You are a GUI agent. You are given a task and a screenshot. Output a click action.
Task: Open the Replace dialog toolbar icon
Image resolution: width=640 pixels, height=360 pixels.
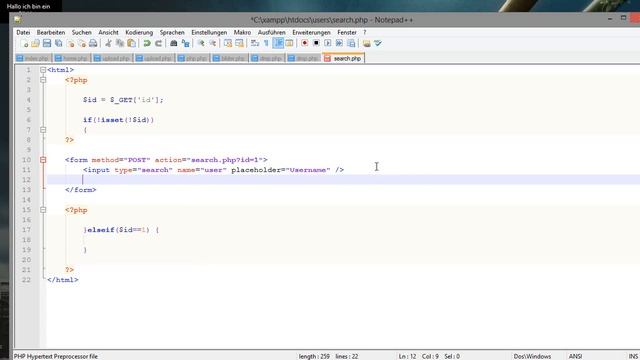click(x=186, y=43)
